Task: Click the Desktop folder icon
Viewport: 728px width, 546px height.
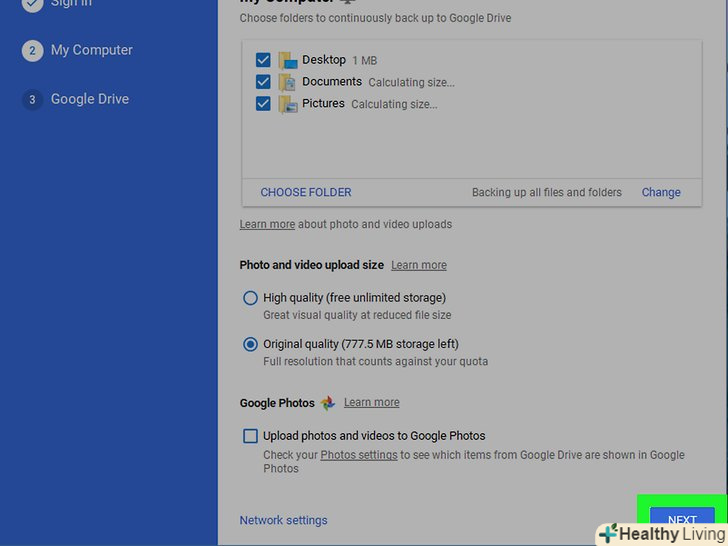Action: pyautogui.click(x=288, y=60)
